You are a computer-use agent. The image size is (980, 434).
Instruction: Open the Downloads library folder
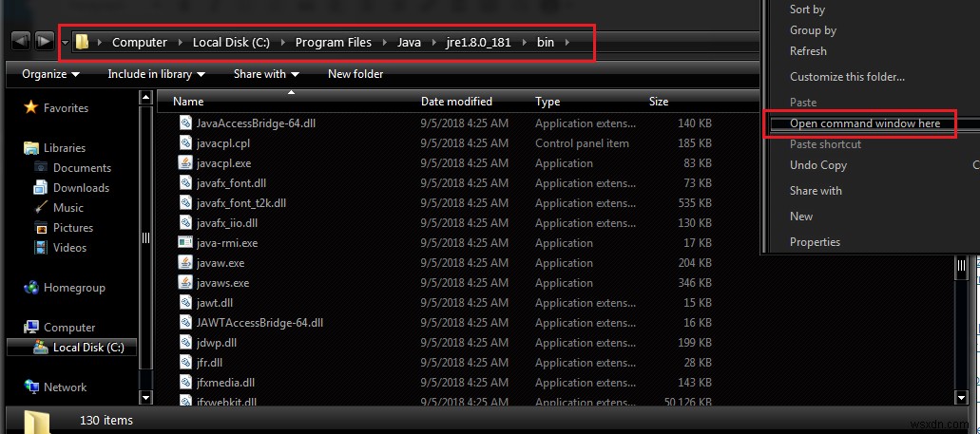click(81, 188)
